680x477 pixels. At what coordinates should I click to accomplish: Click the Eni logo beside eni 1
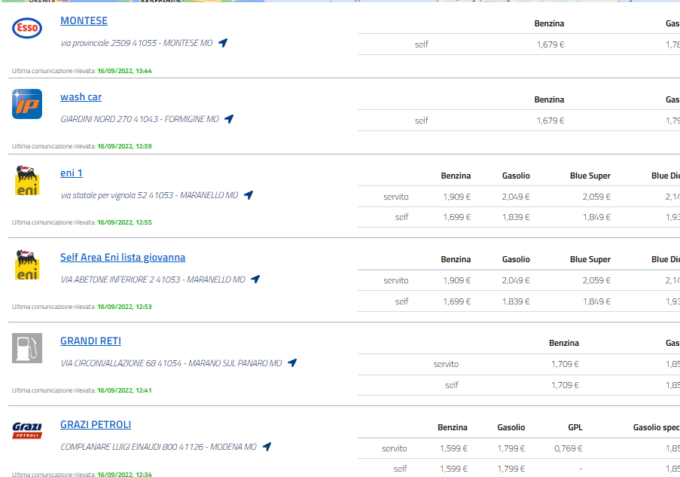click(x=27, y=180)
